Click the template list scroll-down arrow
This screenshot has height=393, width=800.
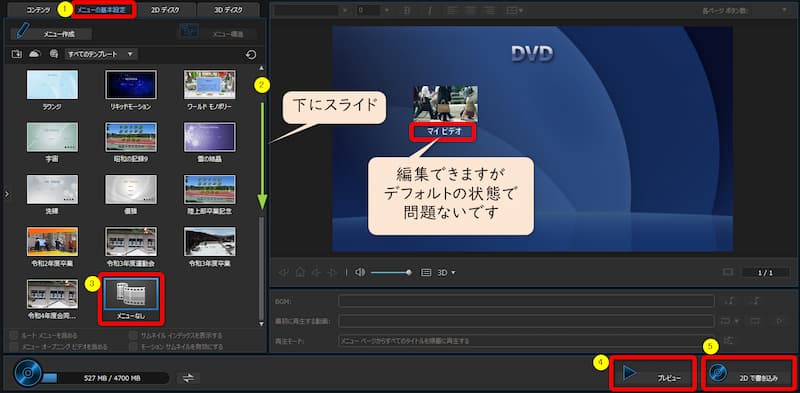coord(262,324)
